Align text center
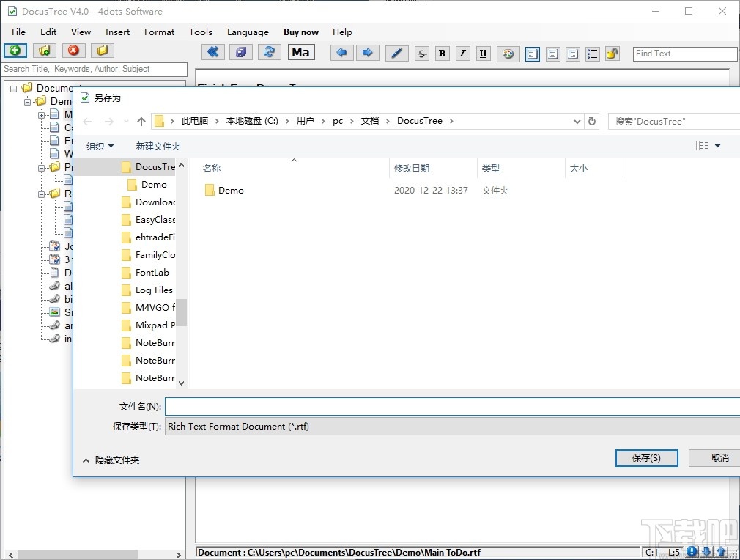Image resolution: width=740 pixels, height=560 pixels. (x=552, y=54)
